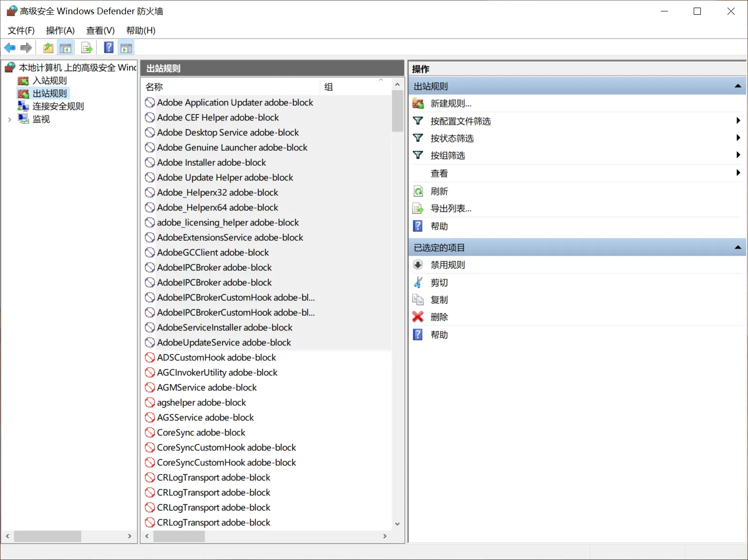Click 禁用规则 to disable the selected rules
This screenshot has height=560, width=748.
[447, 265]
